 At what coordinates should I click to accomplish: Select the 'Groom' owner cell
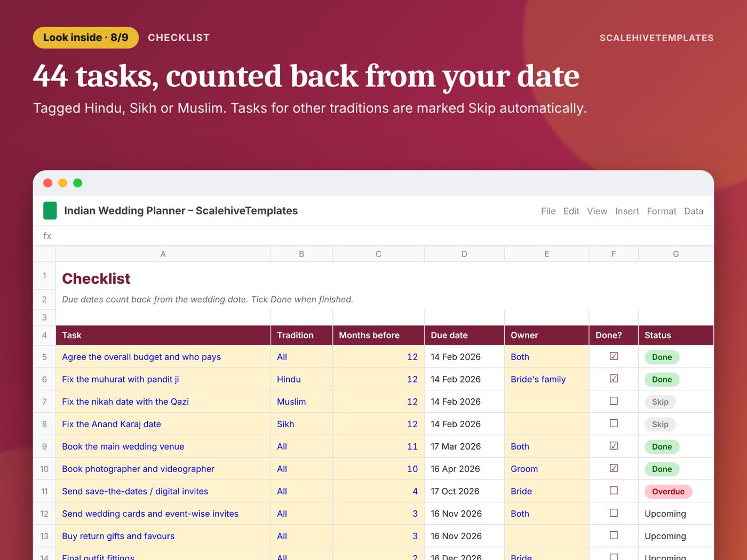[546, 469]
